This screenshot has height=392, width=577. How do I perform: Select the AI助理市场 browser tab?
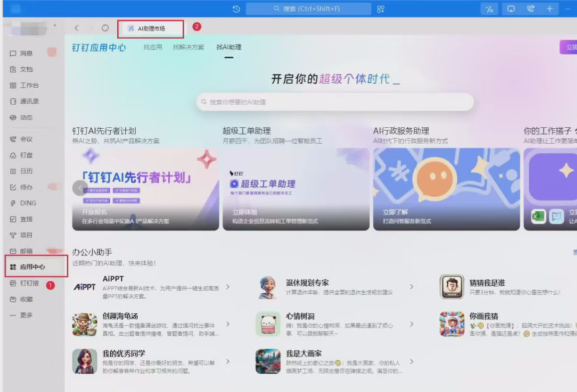point(151,29)
